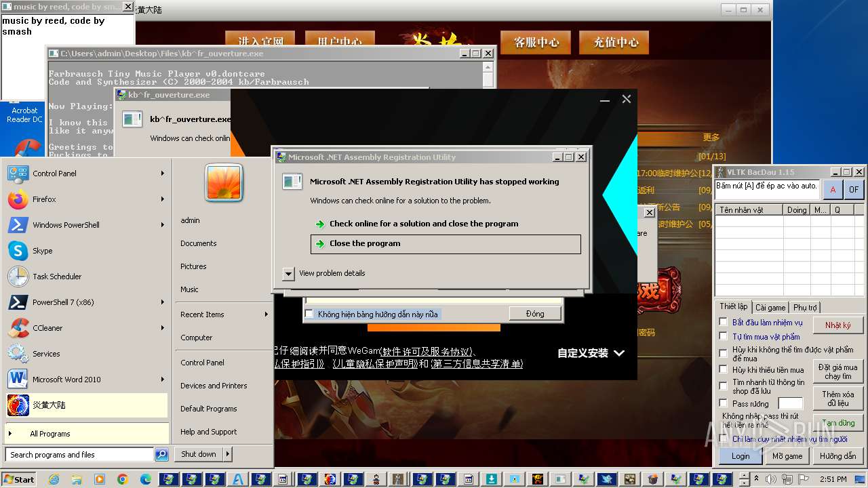Open the Shut down options arrow
This screenshot has width=868, height=488.
228,454
